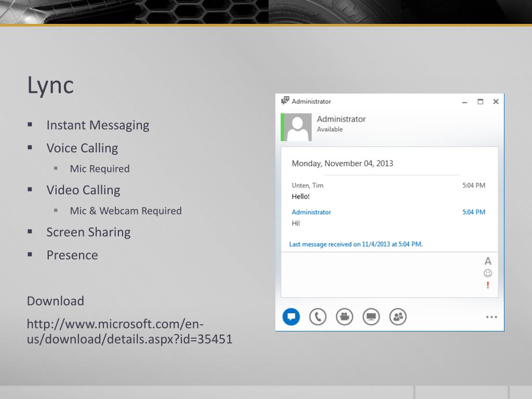Image resolution: width=532 pixels, height=399 pixels.
Task: Open the instant messaging chat button
Action: pos(291,316)
